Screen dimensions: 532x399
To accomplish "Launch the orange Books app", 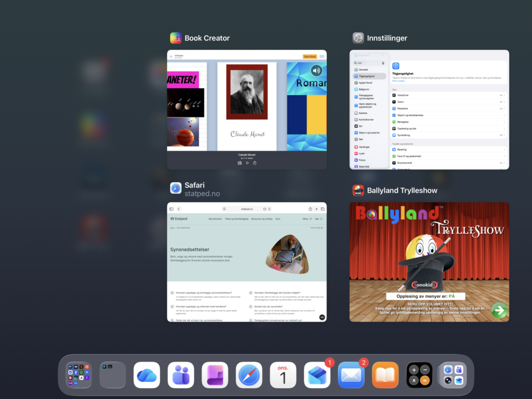I will click(x=385, y=375).
